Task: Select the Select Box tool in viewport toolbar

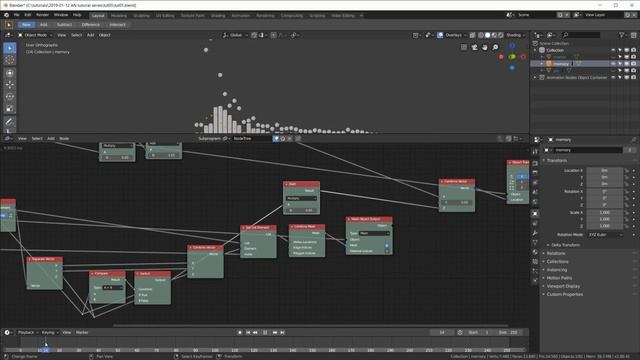Action: pyautogui.click(x=10, y=48)
